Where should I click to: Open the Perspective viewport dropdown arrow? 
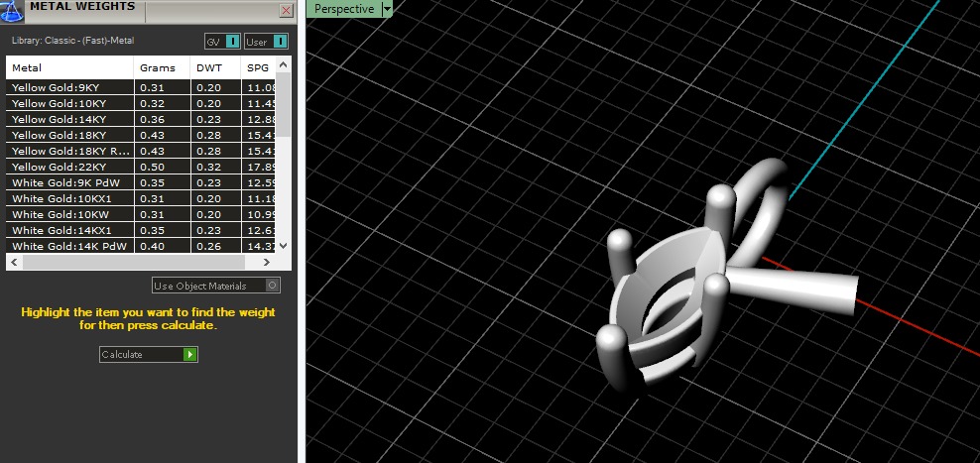pyautogui.click(x=387, y=9)
